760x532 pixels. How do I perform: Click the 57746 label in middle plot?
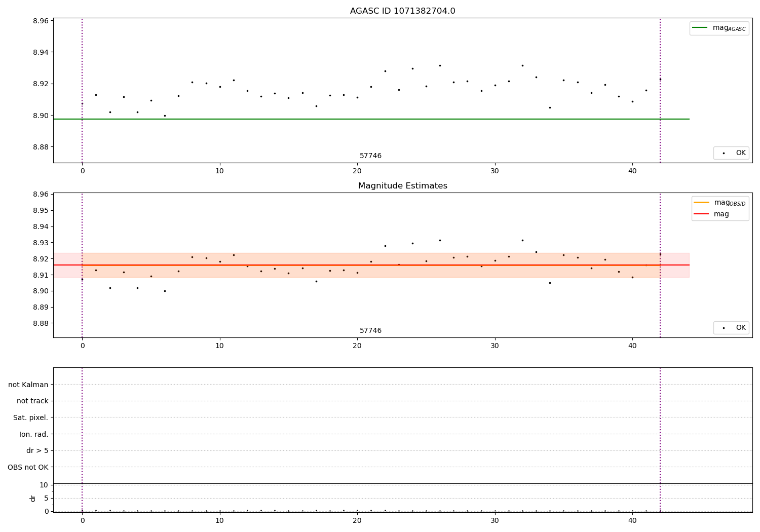click(370, 331)
